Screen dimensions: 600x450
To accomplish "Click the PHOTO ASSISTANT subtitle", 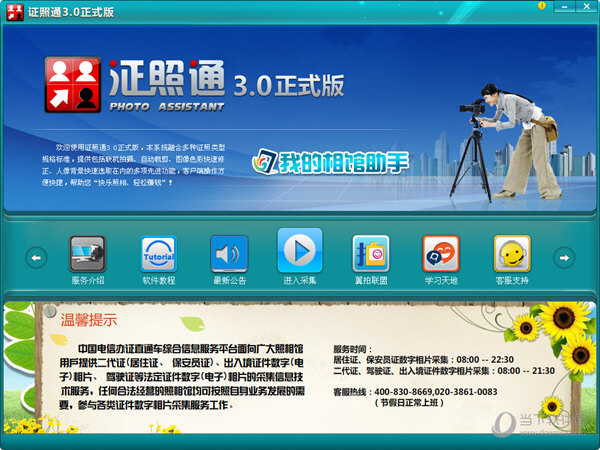I will click(x=167, y=107).
